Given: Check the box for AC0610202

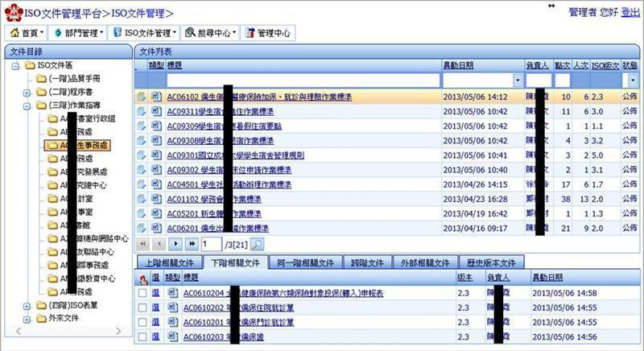Looking at the screenshot, I should pos(142,308).
